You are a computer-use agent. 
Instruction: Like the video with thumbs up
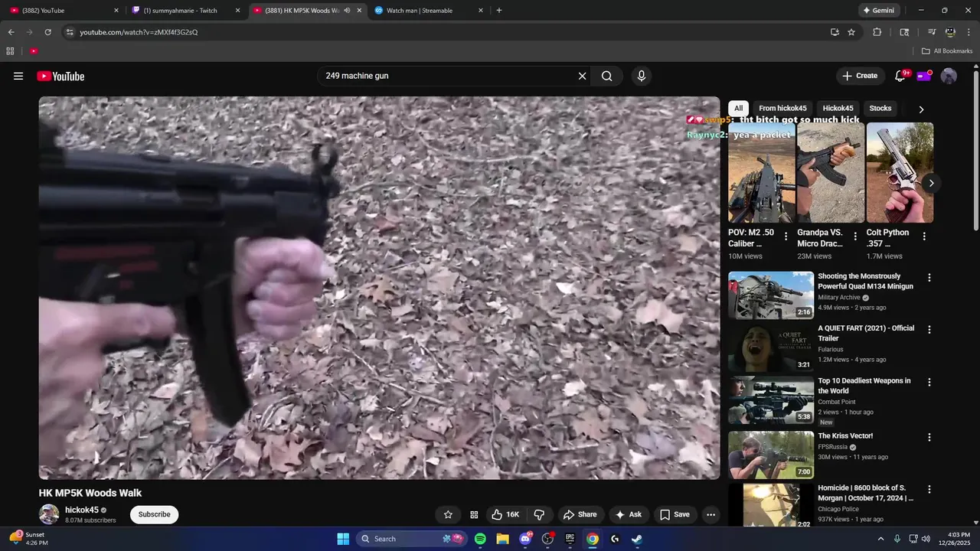click(x=505, y=514)
